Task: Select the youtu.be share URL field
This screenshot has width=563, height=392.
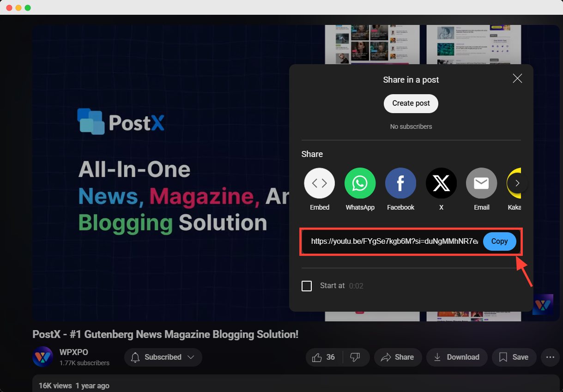Action: click(x=394, y=241)
